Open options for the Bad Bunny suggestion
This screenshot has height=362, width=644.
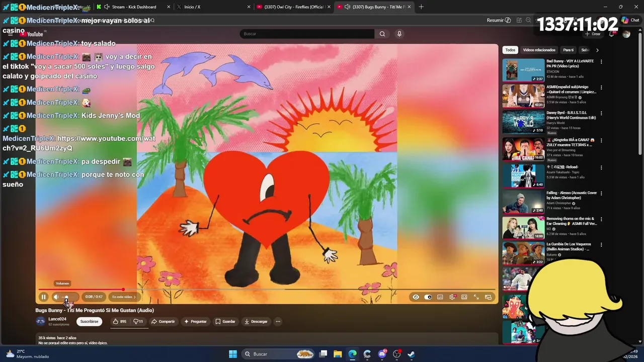[601, 62]
